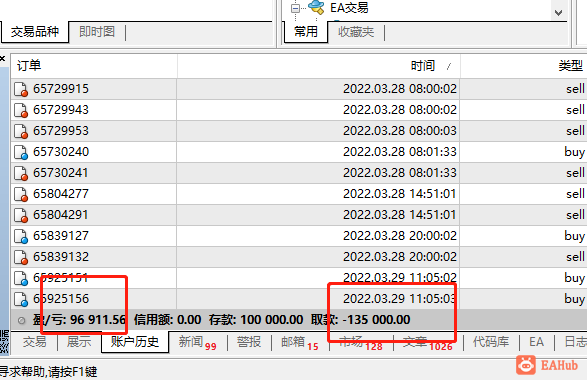Sort by the 类型 column header
The width and height of the screenshot is (587, 380).
524,66
